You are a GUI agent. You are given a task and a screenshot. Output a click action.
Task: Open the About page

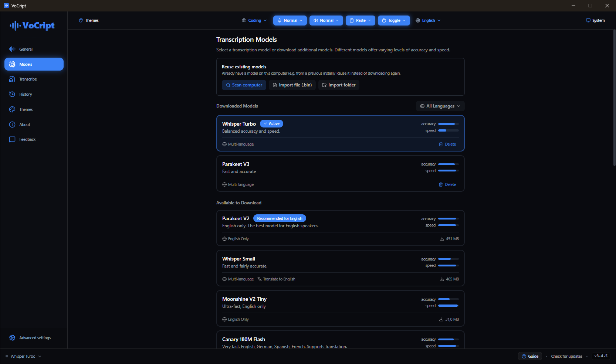[x=34, y=125]
